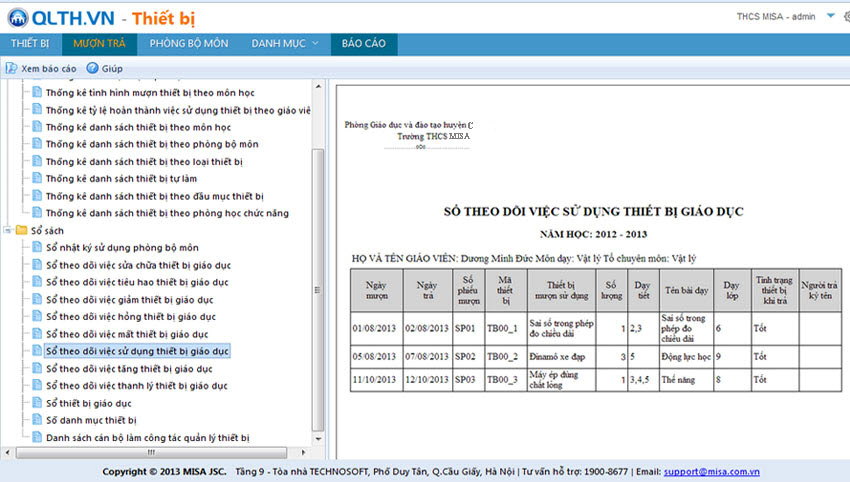The image size is (850, 482).
Task: Click the Sổ sách folder icon
Action: tap(21, 230)
